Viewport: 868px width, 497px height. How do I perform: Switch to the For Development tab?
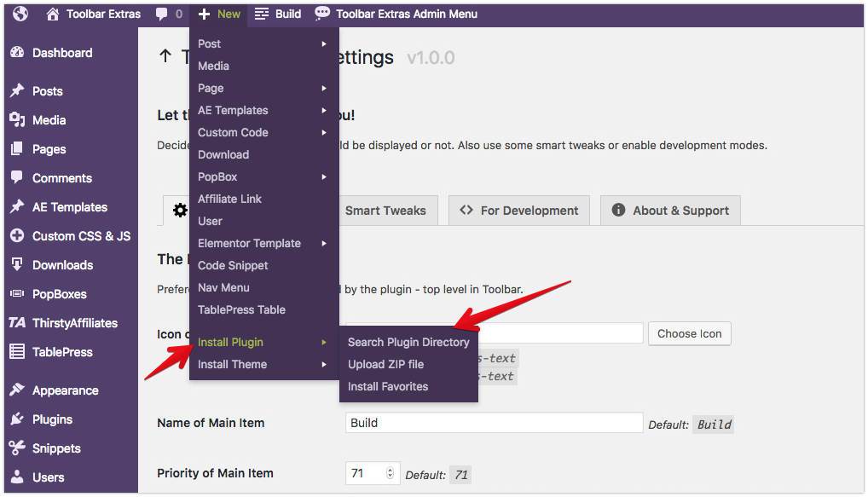[x=518, y=211]
